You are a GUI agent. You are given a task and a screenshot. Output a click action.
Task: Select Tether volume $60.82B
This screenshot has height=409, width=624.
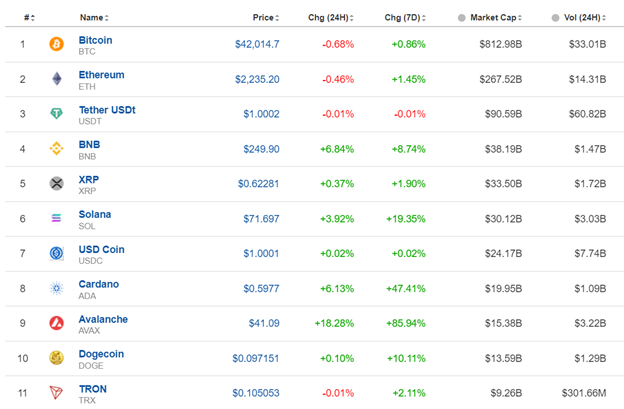(x=587, y=114)
